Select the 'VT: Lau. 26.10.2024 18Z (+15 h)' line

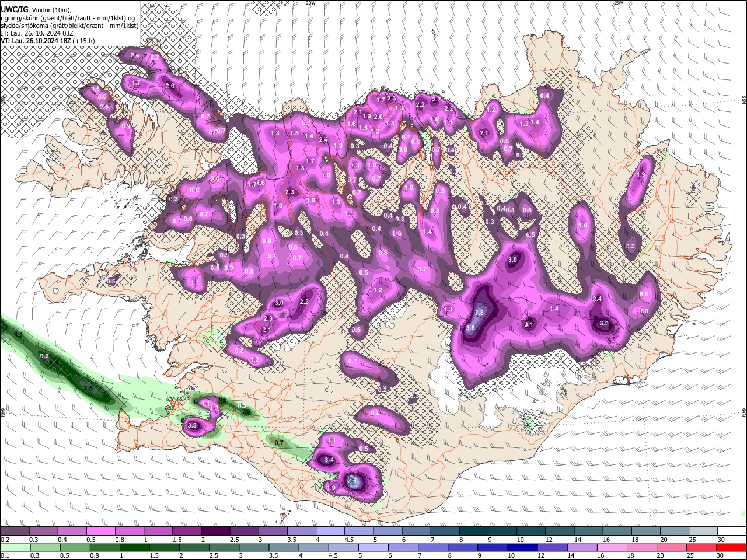tap(48, 41)
